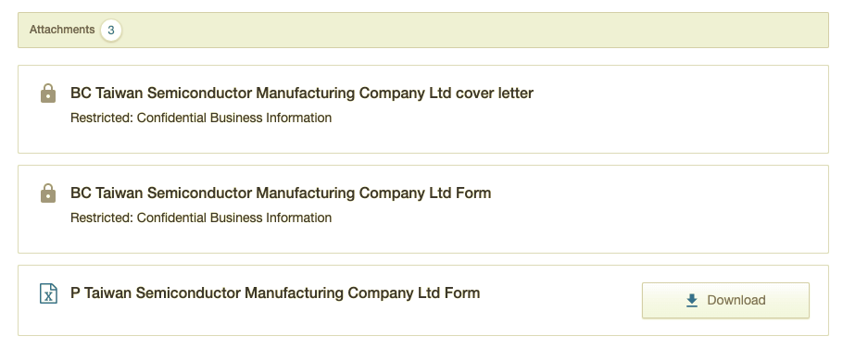Image resolution: width=868 pixels, height=361 pixels.
Task: Open the P Taiwan Semiconductor Manufacturing Company Ltd Form title
Action: point(275,293)
